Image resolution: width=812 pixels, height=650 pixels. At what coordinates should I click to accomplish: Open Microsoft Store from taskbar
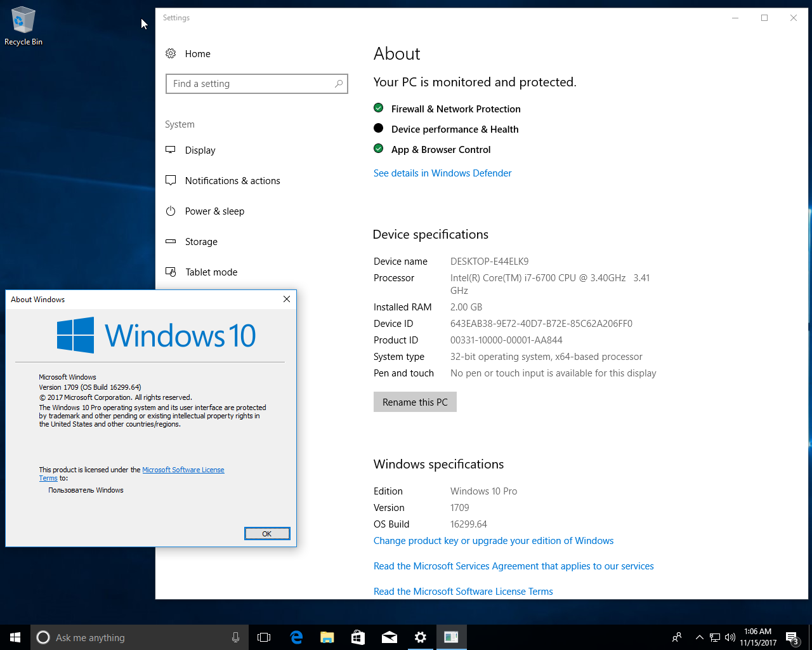pyautogui.click(x=358, y=637)
